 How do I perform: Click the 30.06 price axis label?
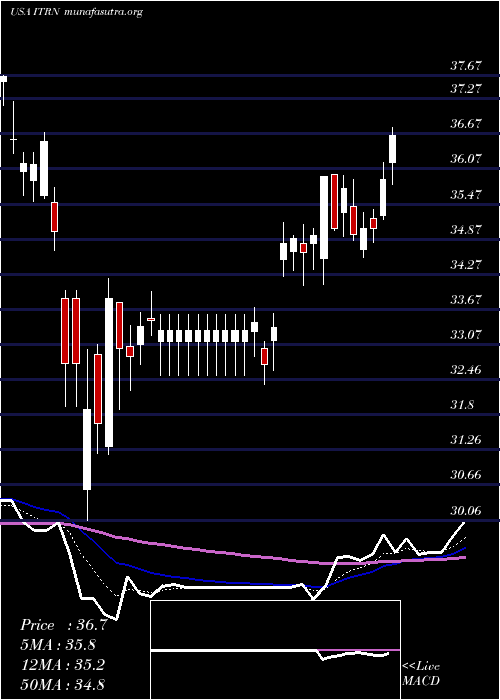click(466, 510)
